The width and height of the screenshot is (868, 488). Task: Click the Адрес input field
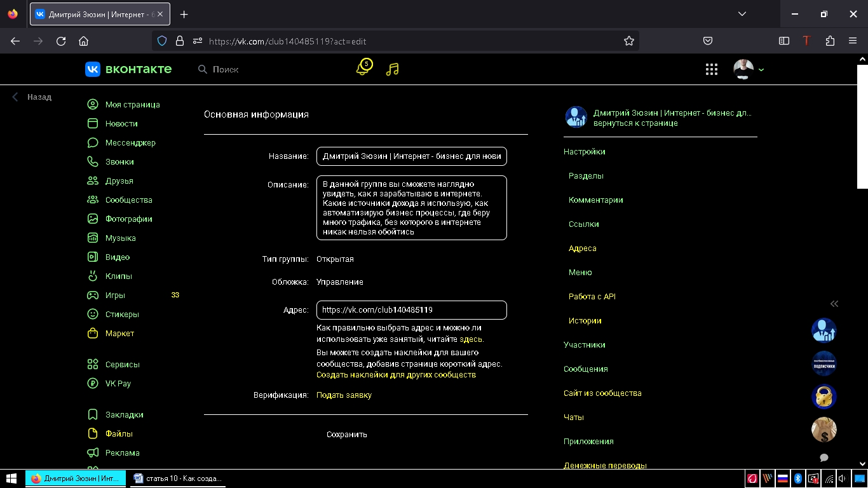coord(412,310)
